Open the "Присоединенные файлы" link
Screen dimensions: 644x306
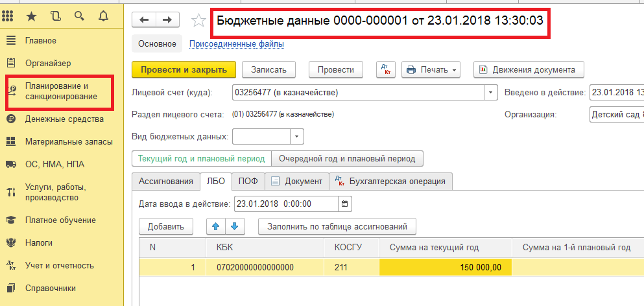236,44
